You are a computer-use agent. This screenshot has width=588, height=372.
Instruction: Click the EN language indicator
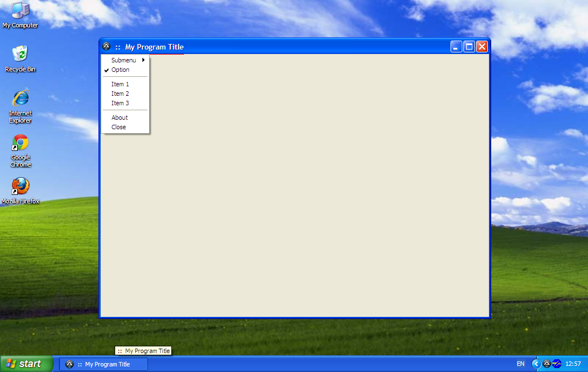521,364
